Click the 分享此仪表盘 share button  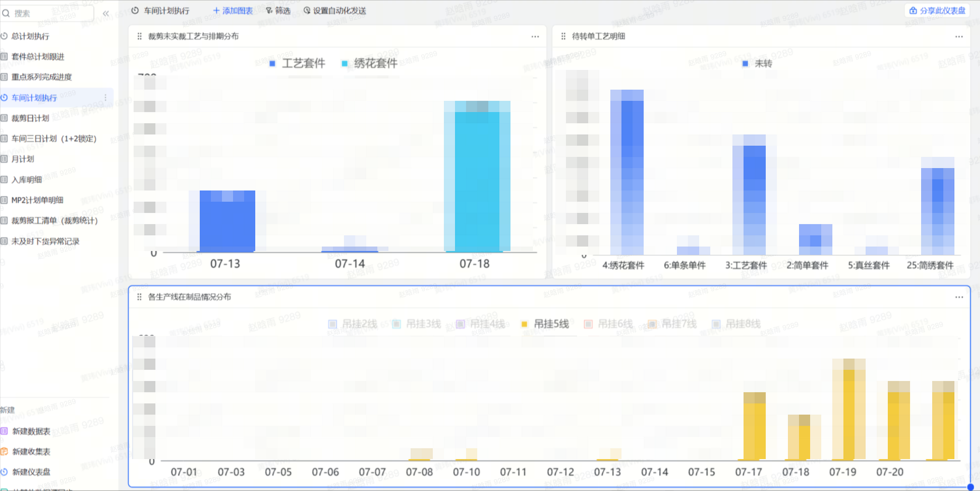pyautogui.click(x=937, y=10)
